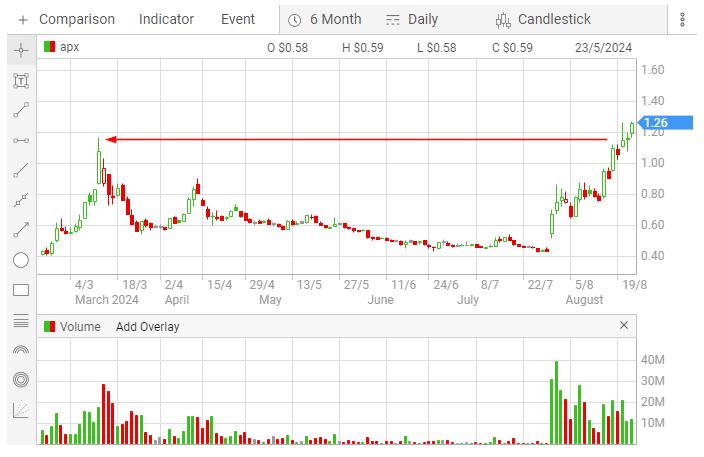Viewport: 704px width, 457px height.
Task: Click the Comparison button
Action: [x=66, y=19]
